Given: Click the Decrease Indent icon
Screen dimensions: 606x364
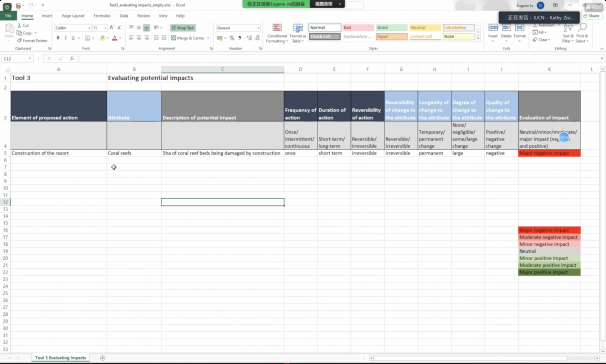Looking at the screenshot, I should [x=156, y=38].
